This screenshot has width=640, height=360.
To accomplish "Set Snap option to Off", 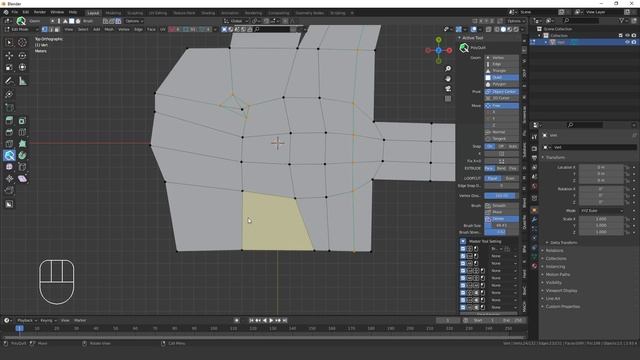I will click(501, 146).
